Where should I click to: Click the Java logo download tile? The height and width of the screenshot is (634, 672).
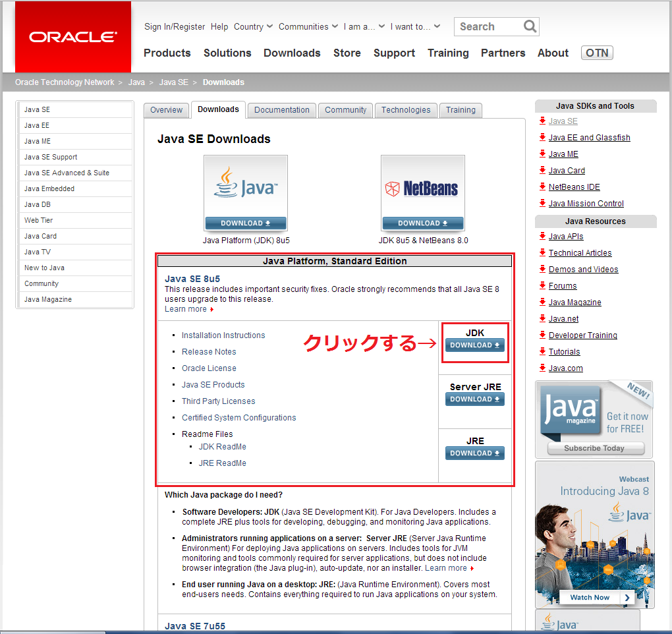(246, 193)
